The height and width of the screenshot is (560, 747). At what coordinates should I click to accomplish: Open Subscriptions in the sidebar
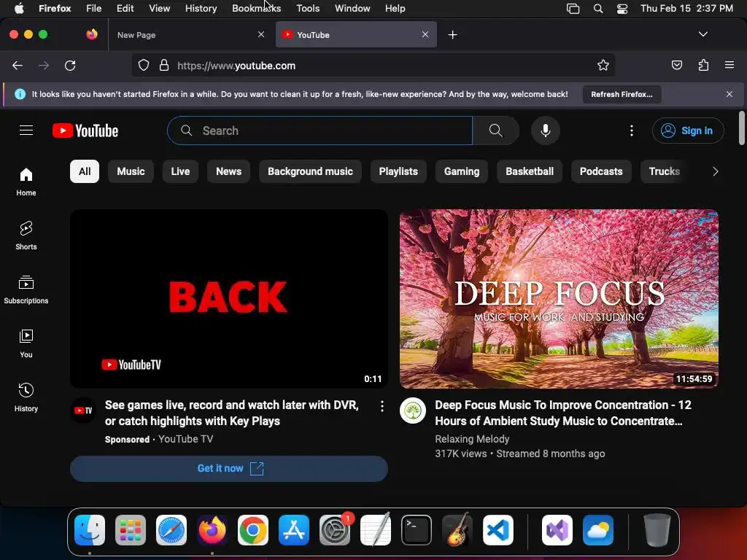point(26,289)
